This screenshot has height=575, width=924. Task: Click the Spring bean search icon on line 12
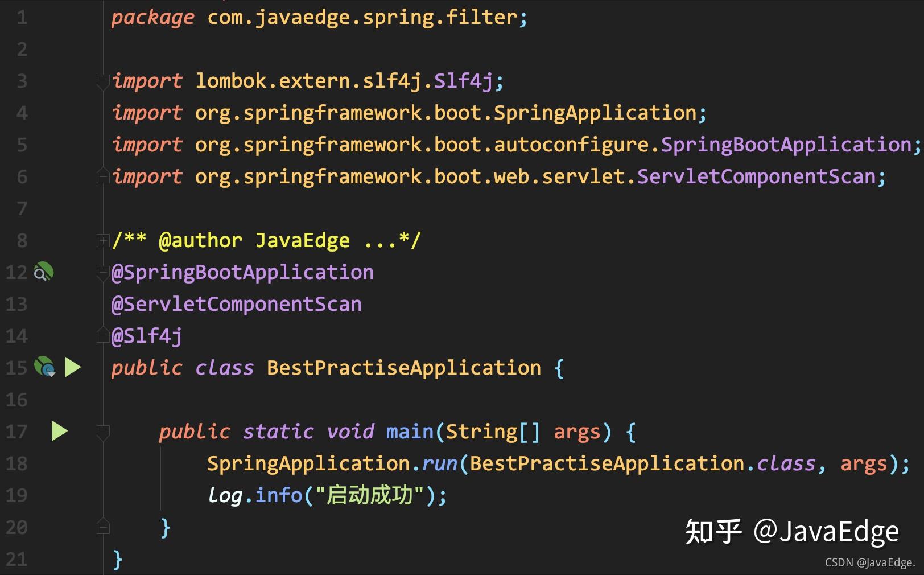coord(44,272)
